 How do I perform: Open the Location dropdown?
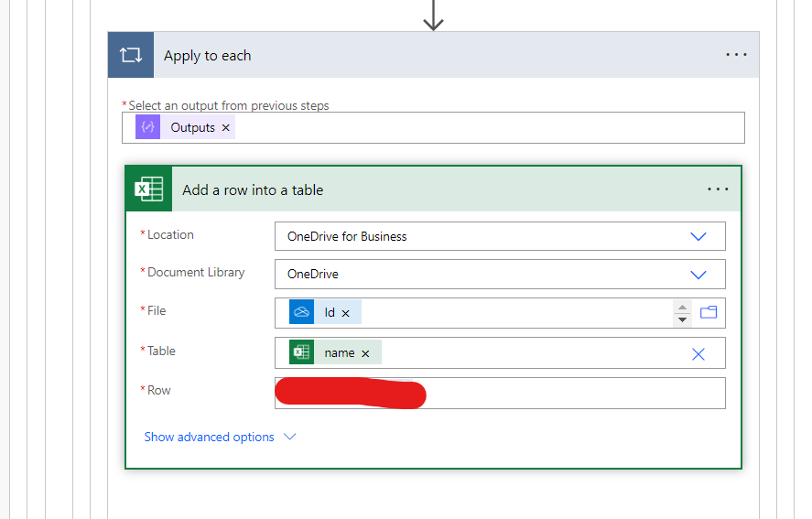(698, 236)
